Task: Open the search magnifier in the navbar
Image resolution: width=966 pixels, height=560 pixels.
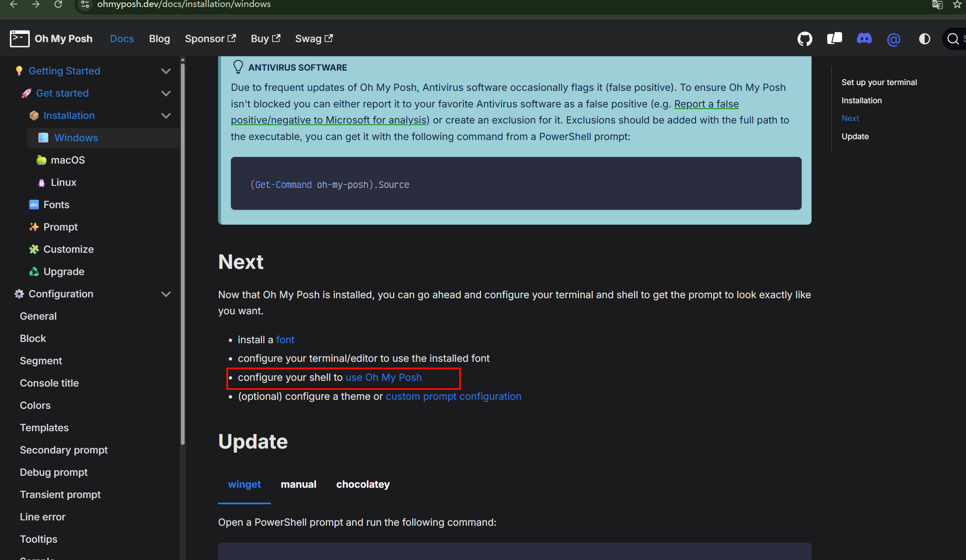Action: coord(953,39)
